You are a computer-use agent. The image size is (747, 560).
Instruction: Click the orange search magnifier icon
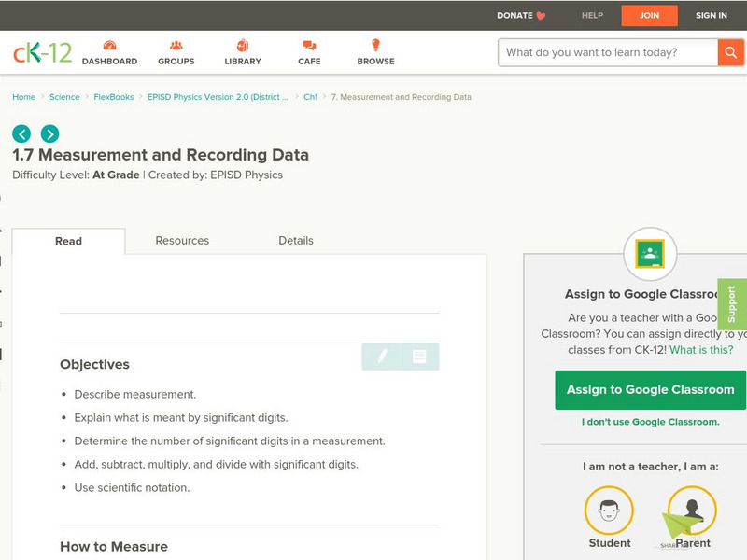(730, 53)
